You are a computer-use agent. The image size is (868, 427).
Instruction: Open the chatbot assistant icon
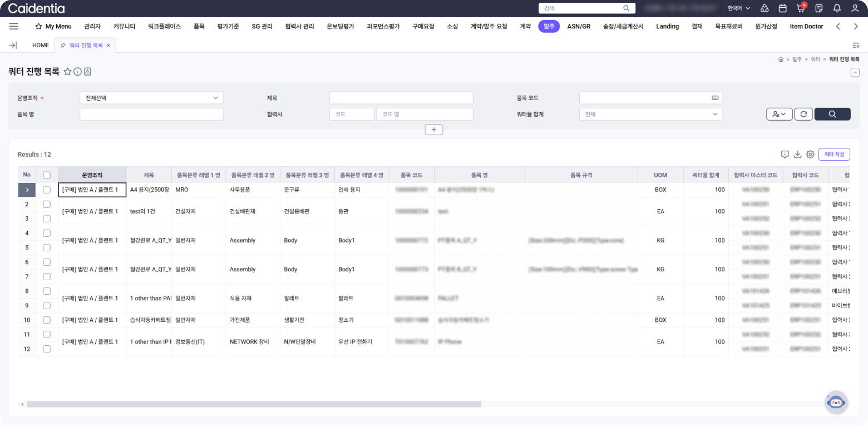tap(836, 402)
